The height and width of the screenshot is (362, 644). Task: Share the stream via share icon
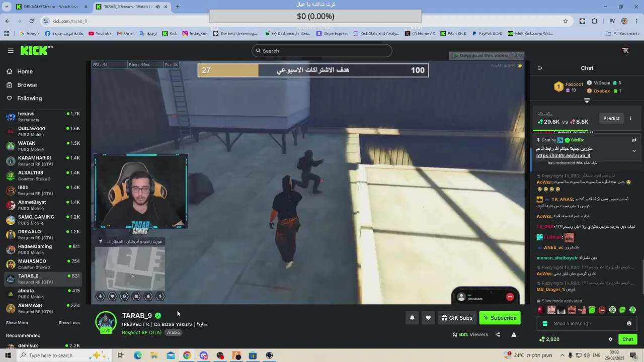[x=498, y=334]
